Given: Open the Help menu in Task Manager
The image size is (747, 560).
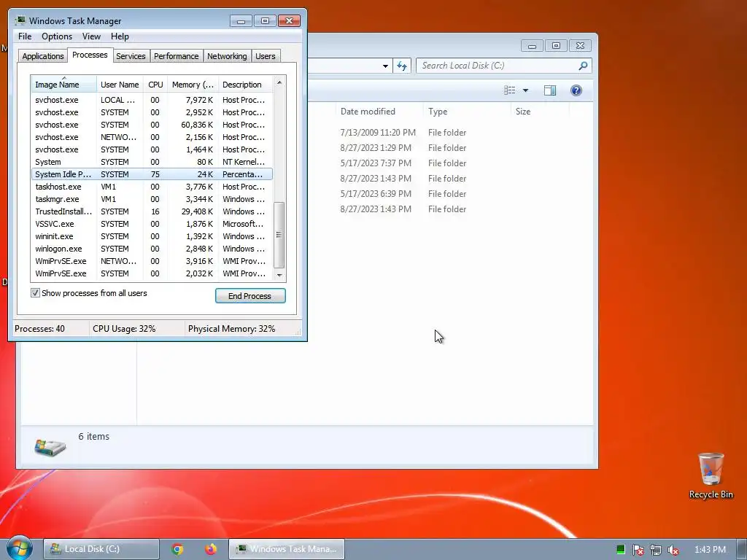Looking at the screenshot, I should pyautogui.click(x=120, y=36).
